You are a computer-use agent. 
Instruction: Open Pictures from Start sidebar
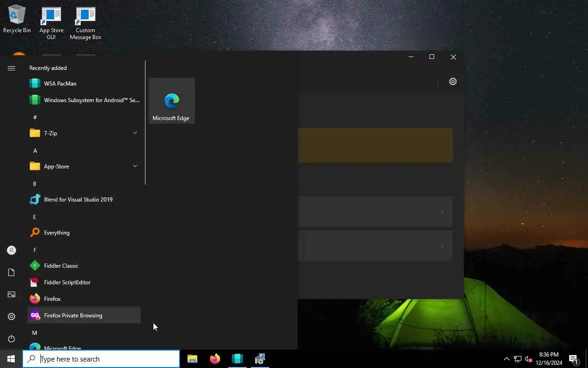tap(11, 294)
